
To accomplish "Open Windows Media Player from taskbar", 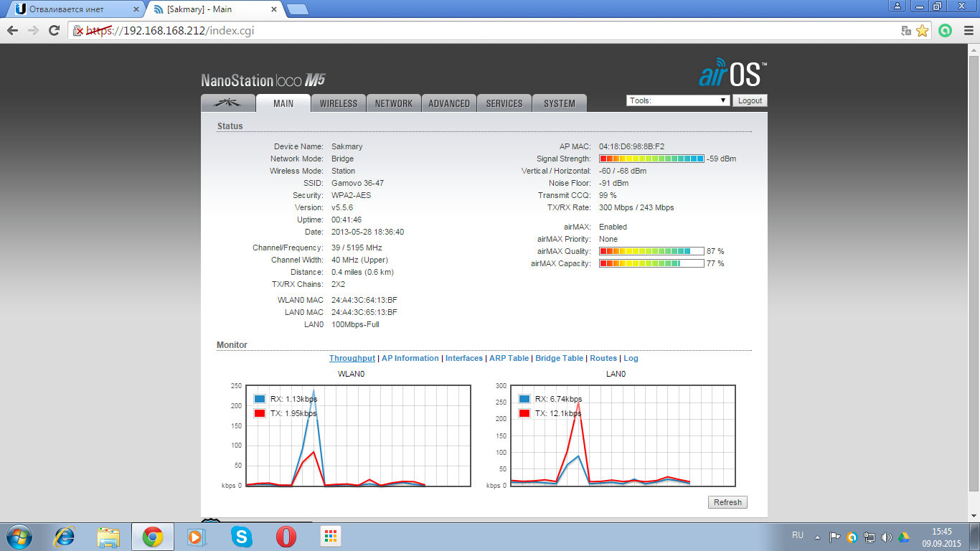I will tap(195, 537).
